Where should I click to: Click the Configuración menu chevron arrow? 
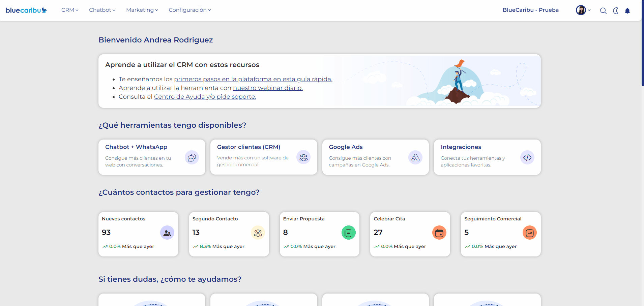click(209, 10)
